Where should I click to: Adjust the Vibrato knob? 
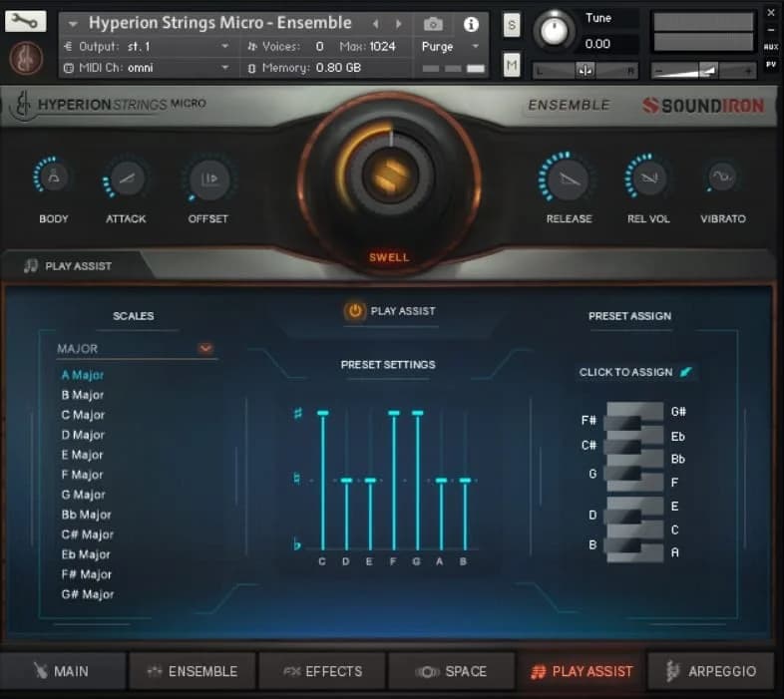[x=722, y=176]
